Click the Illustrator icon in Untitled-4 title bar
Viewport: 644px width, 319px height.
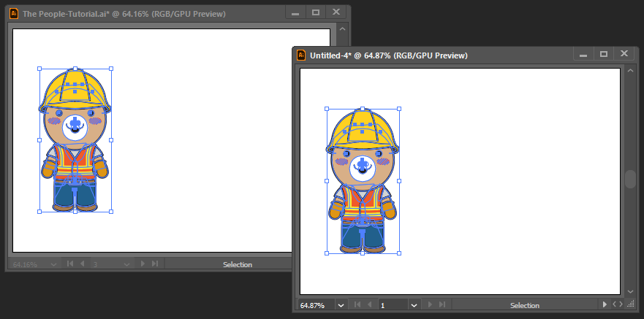(x=300, y=55)
